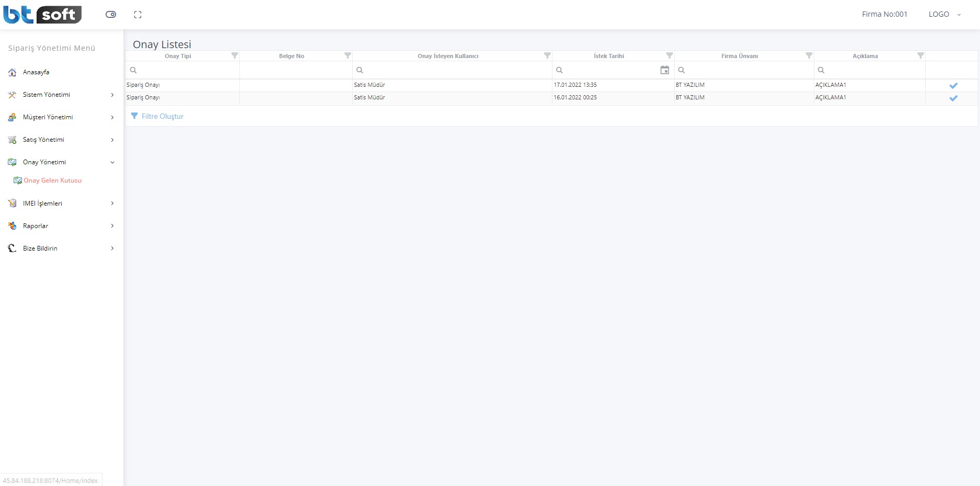
Task: Click the Filtre Oluştur funnel icon
Action: [134, 116]
